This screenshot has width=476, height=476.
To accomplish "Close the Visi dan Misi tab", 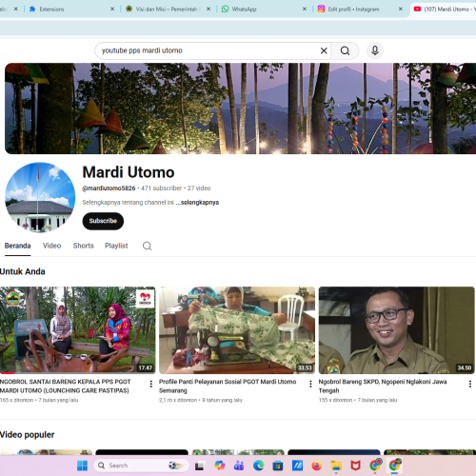I will coord(208,10).
